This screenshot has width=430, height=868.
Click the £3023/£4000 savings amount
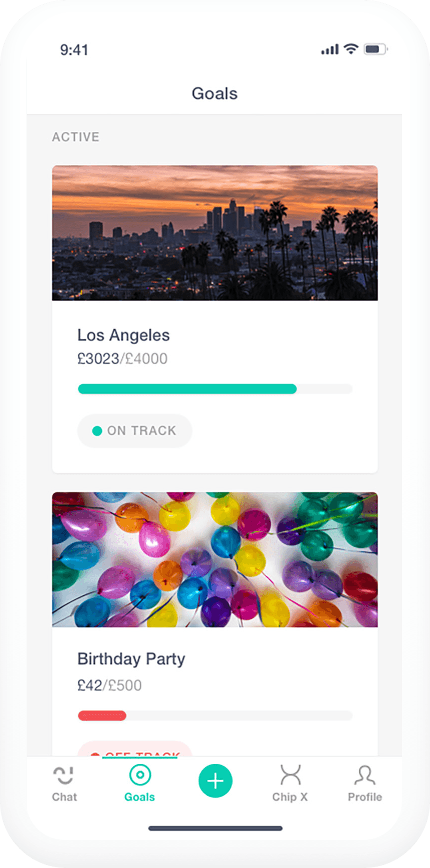122,359
